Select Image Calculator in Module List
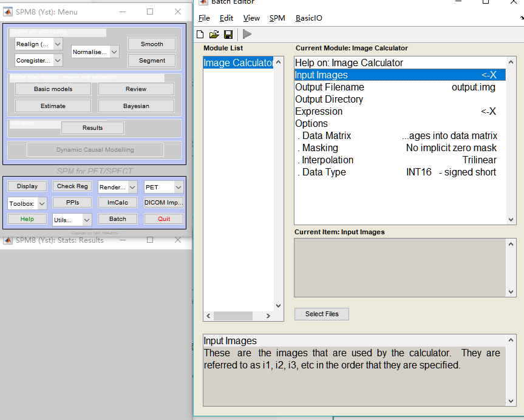 (238, 63)
